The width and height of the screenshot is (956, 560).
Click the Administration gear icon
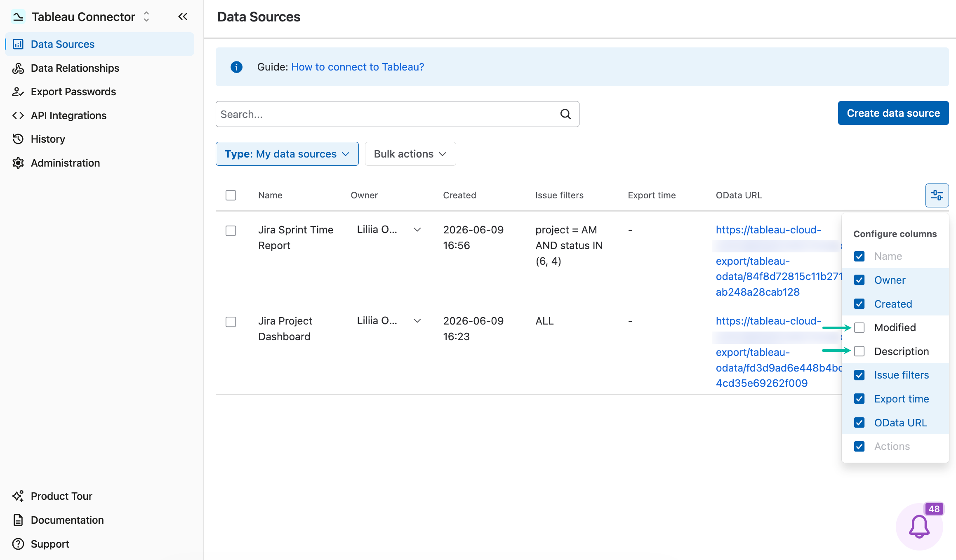(x=18, y=163)
